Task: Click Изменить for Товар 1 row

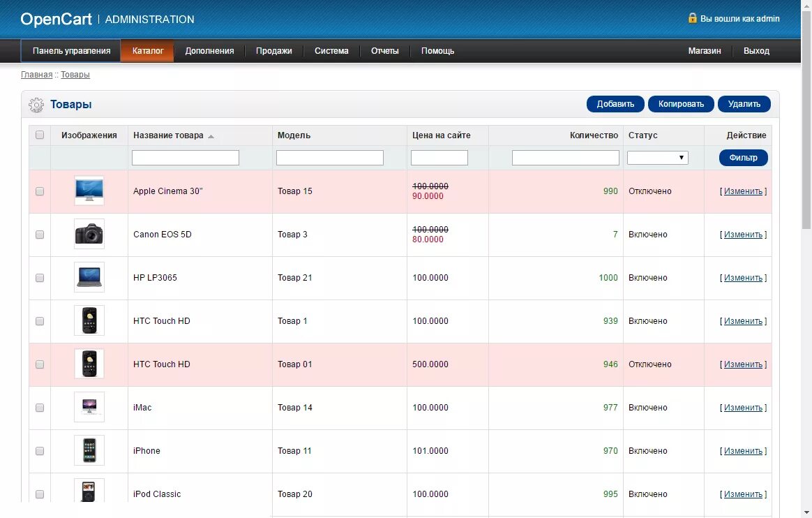Action: (x=743, y=321)
